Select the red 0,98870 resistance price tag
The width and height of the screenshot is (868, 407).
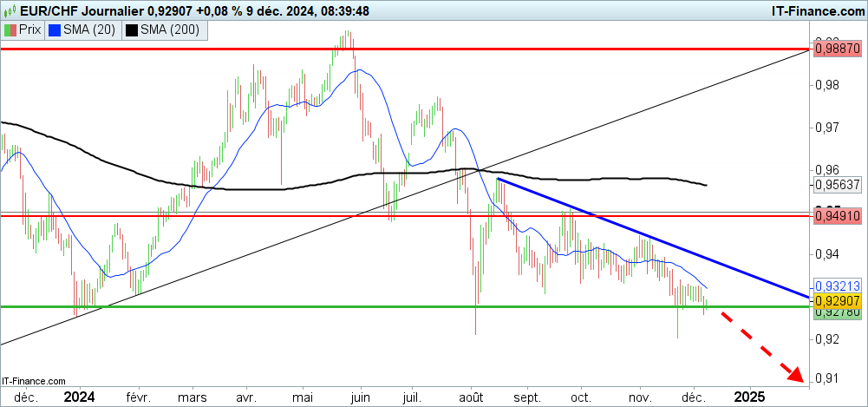836,52
